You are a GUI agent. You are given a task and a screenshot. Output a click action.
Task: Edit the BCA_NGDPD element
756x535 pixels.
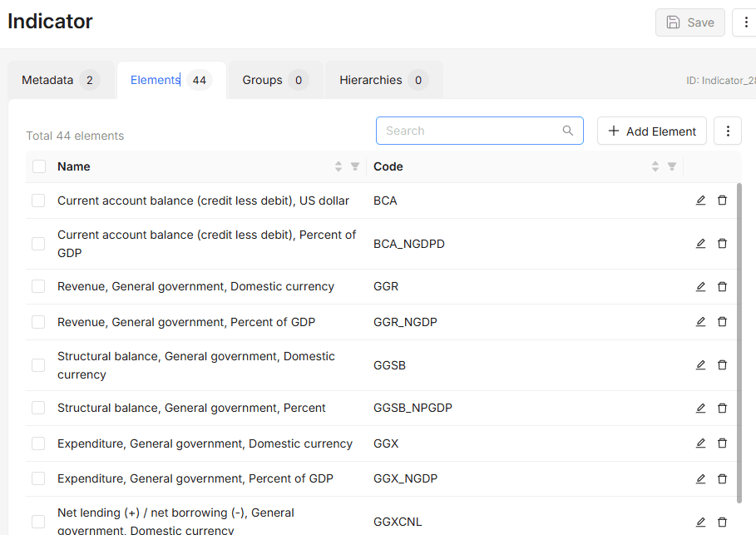(x=700, y=244)
